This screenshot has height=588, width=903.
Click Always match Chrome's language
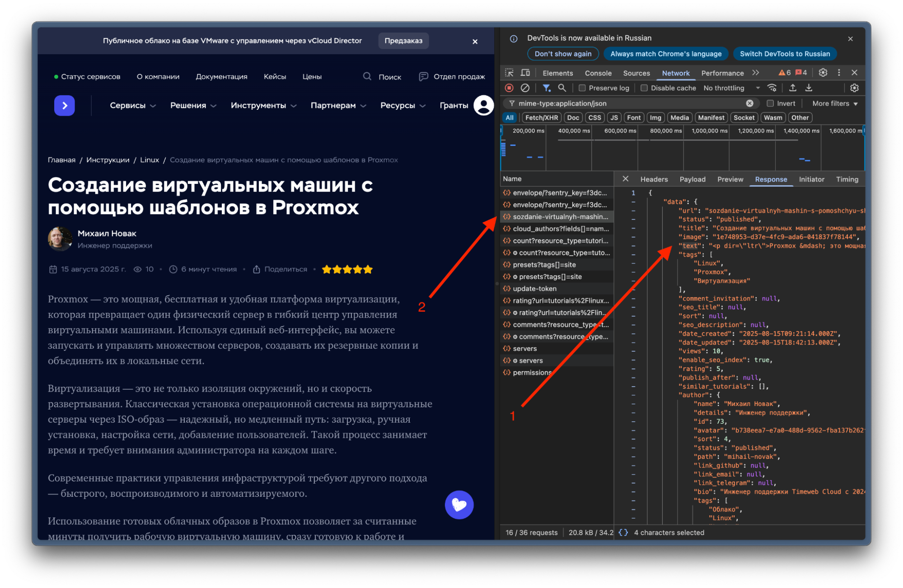(x=666, y=54)
